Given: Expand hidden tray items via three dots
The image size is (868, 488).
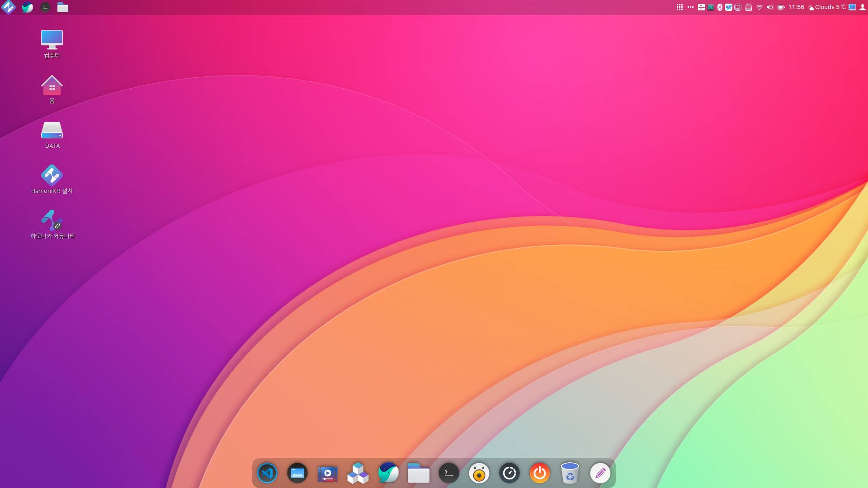Looking at the screenshot, I should tap(690, 7).
